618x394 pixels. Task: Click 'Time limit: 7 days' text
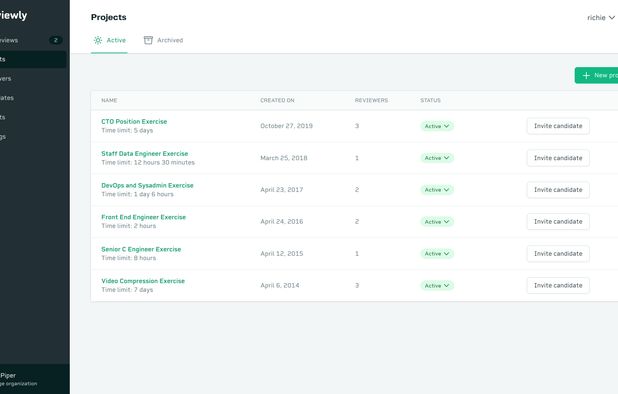[x=127, y=290]
